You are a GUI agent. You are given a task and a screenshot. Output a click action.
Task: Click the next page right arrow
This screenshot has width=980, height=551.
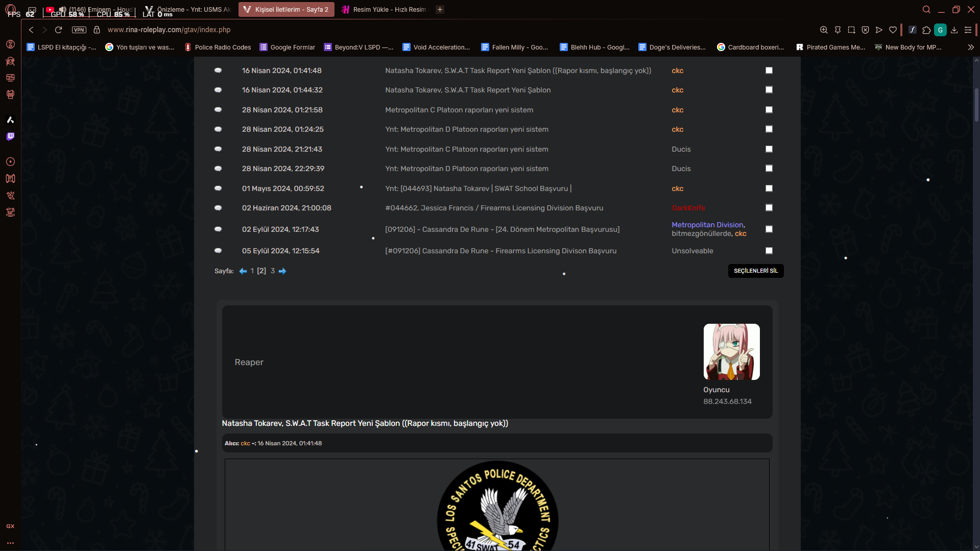(282, 271)
